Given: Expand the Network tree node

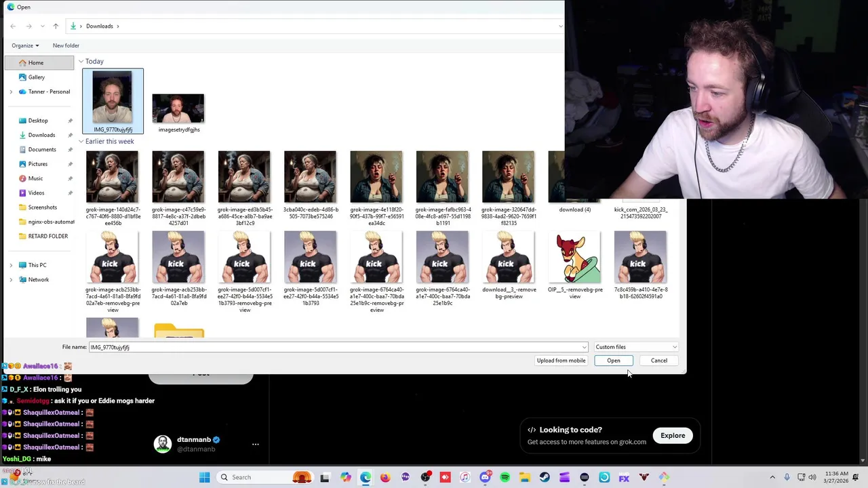Looking at the screenshot, I should pyautogui.click(x=11, y=279).
